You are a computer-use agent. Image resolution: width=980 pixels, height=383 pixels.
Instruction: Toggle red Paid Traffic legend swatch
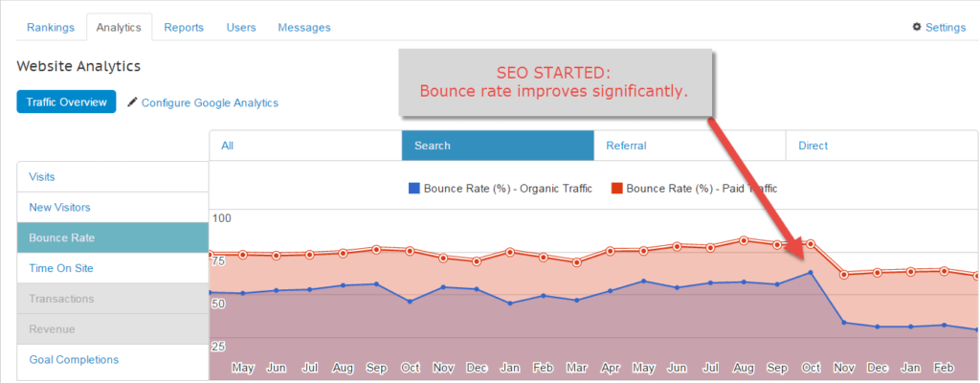click(x=617, y=189)
